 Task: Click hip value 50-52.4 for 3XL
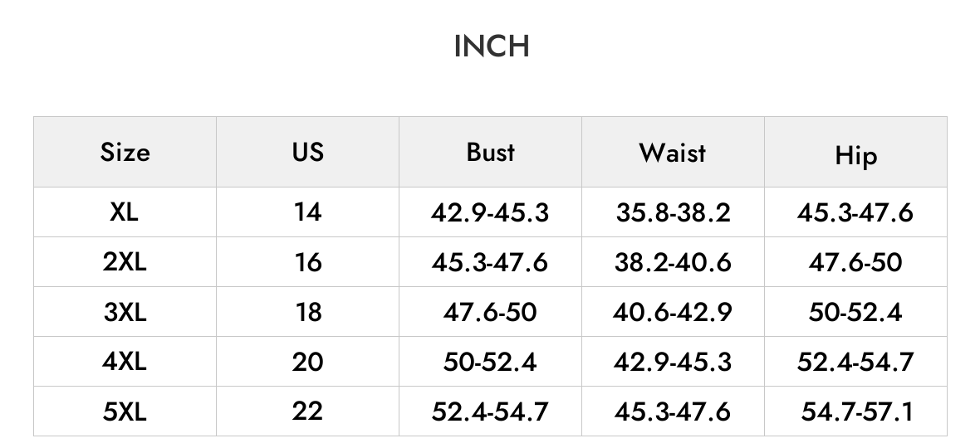[855, 312]
